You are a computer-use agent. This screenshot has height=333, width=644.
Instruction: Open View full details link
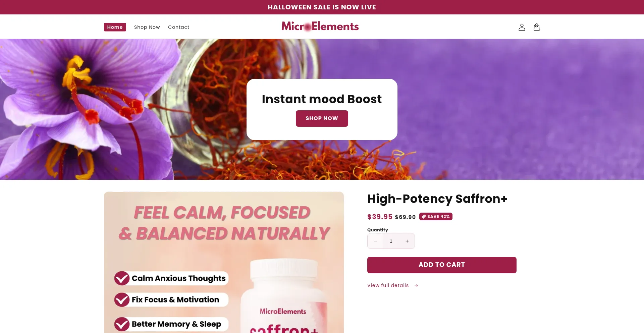388,285
